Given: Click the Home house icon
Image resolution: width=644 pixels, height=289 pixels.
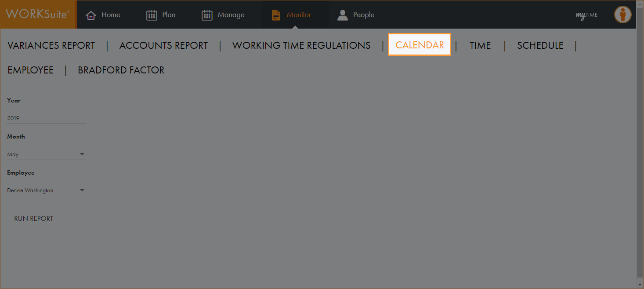Looking at the screenshot, I should click(x=91, y=15).
